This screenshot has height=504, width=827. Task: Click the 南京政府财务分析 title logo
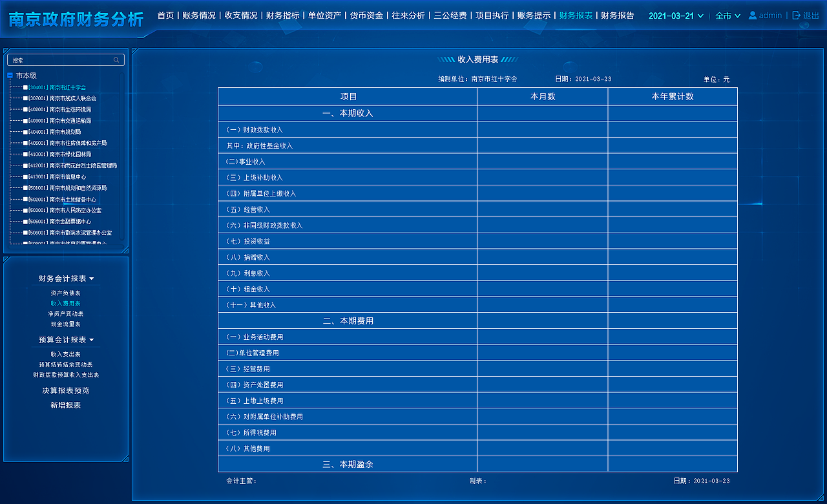76,19
